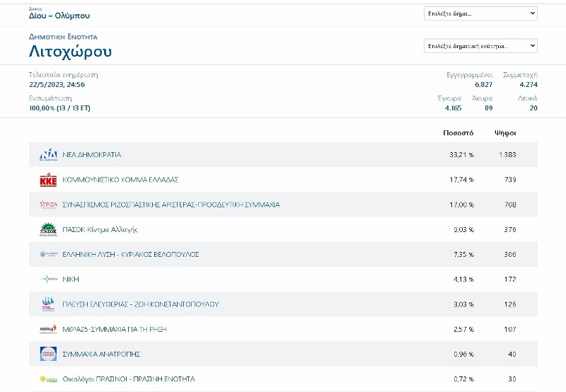The height and width of the screenshot is (392, 566).
Task: Click the 17,00 % percentage value
Action: [x=461, y=204]
